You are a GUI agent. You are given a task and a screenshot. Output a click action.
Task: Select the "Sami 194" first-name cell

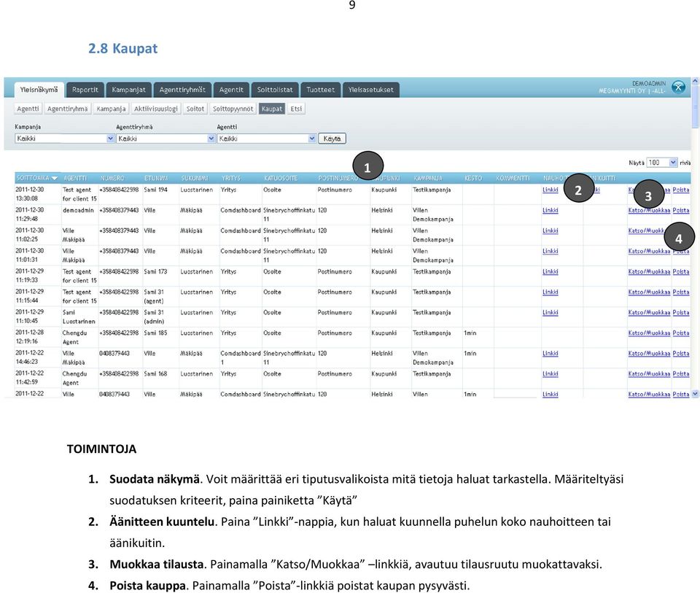pos(156,190)
